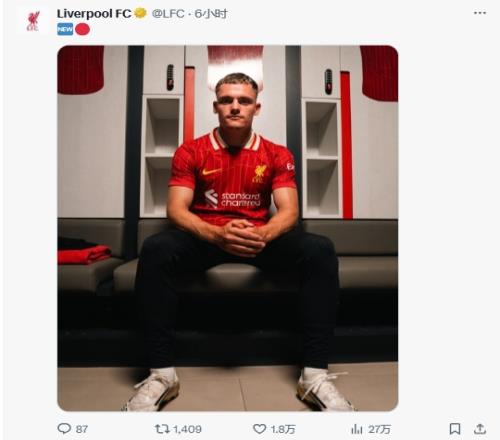Image resolution: width=500 pixels, height=440 pixels.
Task: Click the 27万 views count
Action: 379,429
